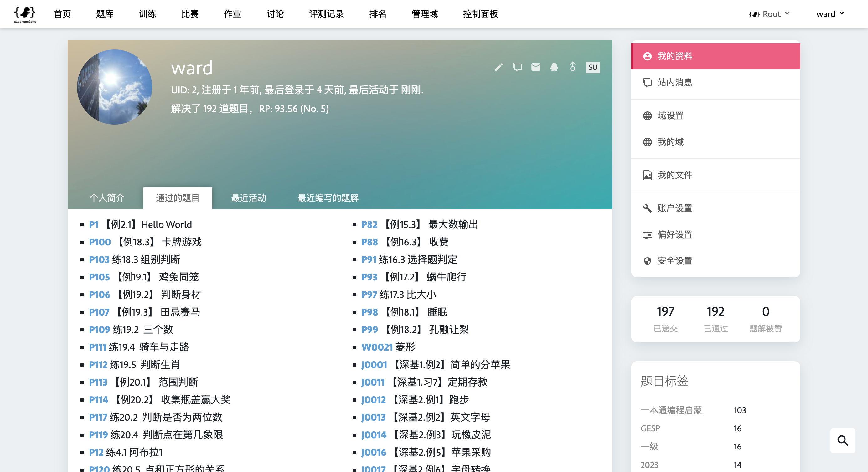Expand the Root domain dropdown
The width and height of the screenshot is (868, 472).
tap(769, 14)
